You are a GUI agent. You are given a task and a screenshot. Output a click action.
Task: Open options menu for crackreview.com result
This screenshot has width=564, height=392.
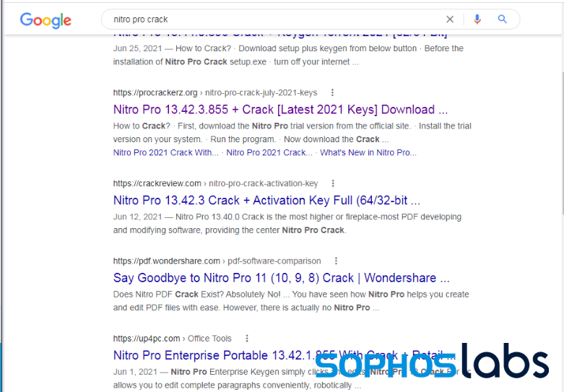click(333, 183)
